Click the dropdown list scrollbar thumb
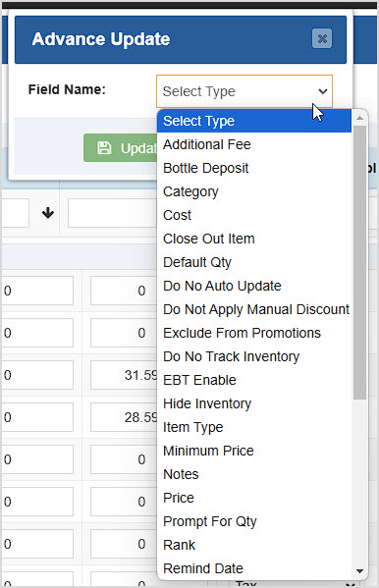This screenshot has width=379, height=588. click(x=359, y=262)
